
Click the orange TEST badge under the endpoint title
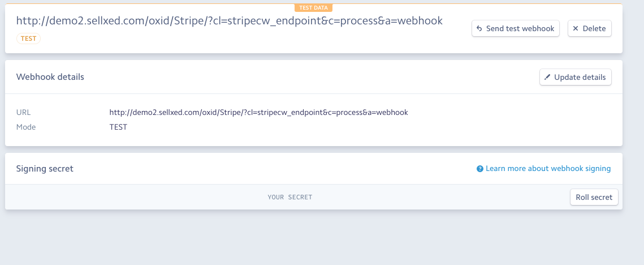28,39
